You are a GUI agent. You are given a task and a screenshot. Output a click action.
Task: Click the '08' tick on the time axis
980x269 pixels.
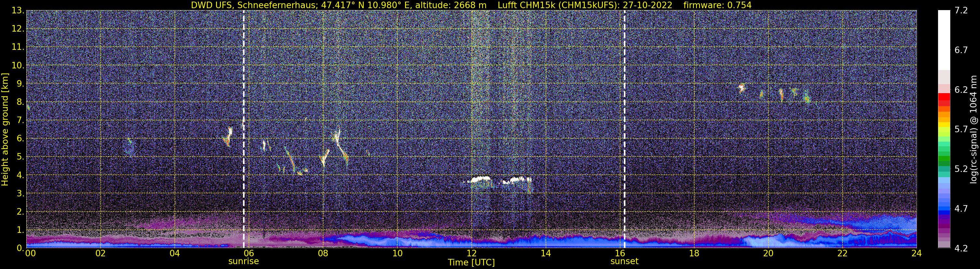click(x=323, y=253)
